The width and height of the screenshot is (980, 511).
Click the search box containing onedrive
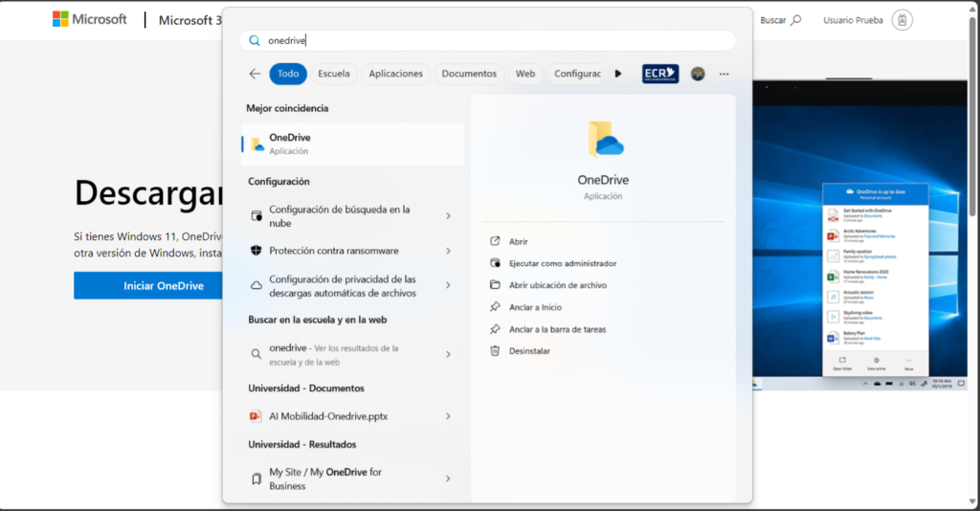click(487, 40)
